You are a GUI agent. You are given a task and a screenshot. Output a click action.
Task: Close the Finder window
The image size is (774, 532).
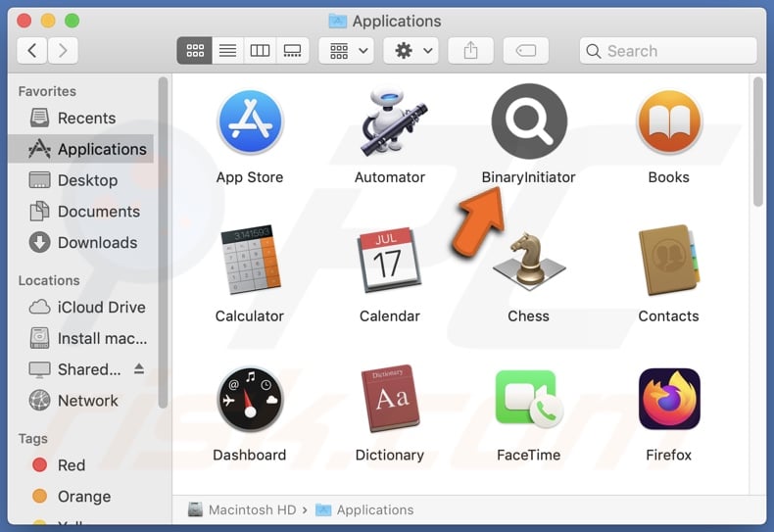click(x=24, y=21)
